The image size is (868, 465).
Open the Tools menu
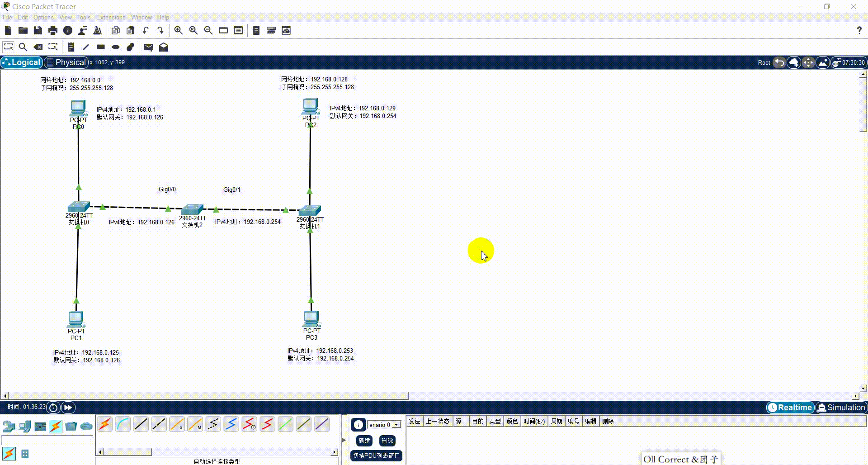84,17
